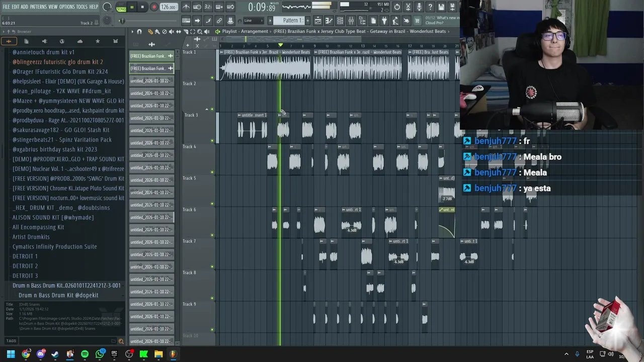Toggle the multilink to controllers icon
This screenshot has height=362, width=644.
coord(219,21)
